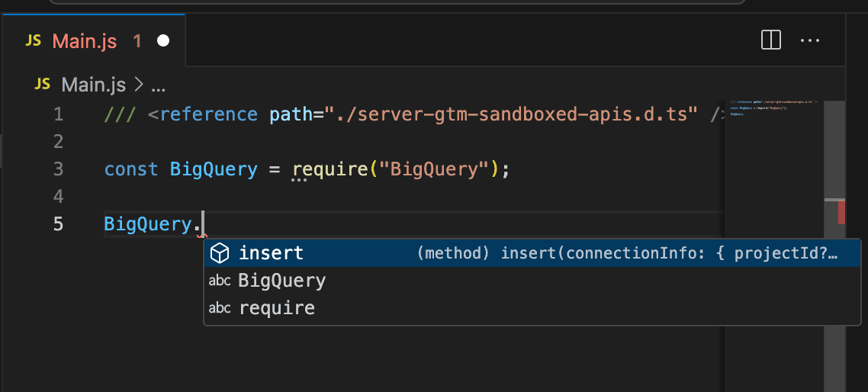Switch to the Main.js editor tab
This screenshot has width=868, height=392.
coord(94,41)
